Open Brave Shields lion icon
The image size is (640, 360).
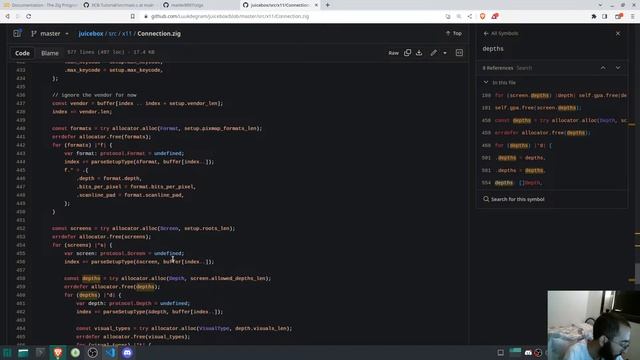pyautogui.click(x=482, y=16)
